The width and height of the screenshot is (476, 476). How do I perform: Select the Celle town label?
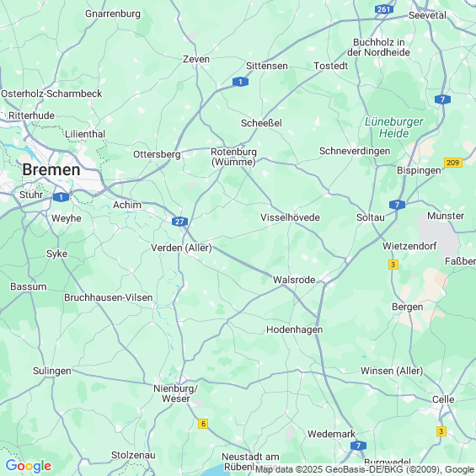pyautogui.click(x=443, y=399)
